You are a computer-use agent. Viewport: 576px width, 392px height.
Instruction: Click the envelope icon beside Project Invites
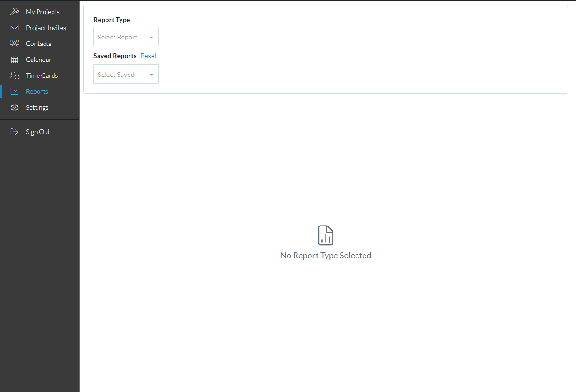pyautogui.click(x=15, y=28)
